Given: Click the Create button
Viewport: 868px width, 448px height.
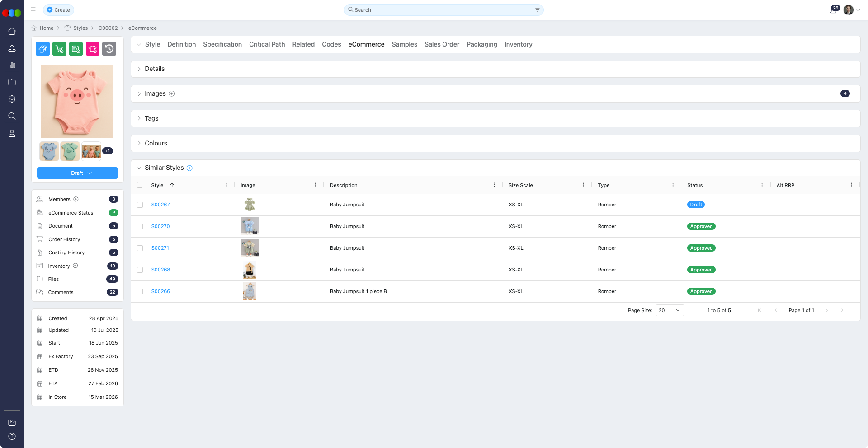Looking at the screenshot, I should click(58, 10).
